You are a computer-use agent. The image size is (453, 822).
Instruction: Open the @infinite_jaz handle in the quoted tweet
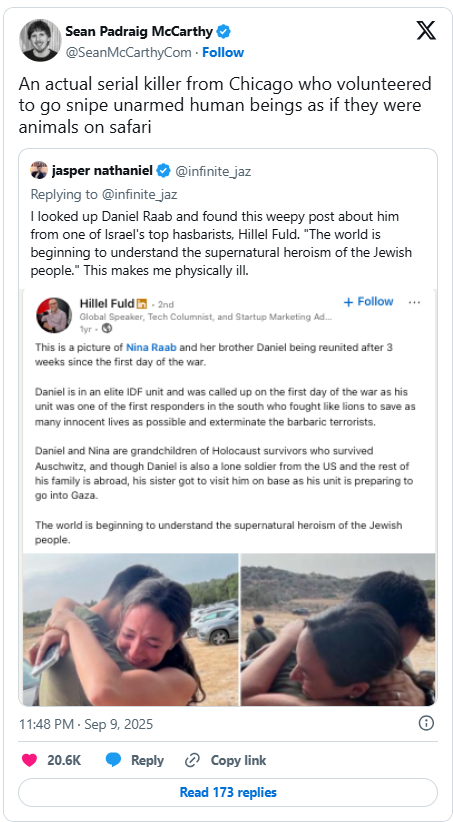[x=212, y=171]
